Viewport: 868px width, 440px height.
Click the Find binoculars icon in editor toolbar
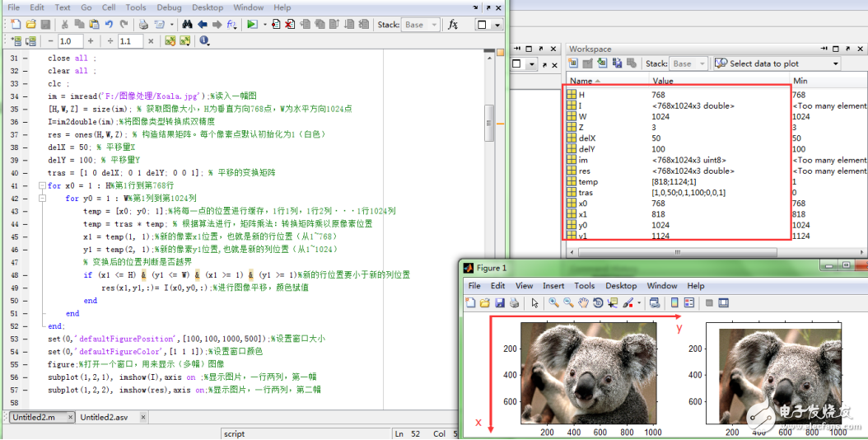[187, 25]
